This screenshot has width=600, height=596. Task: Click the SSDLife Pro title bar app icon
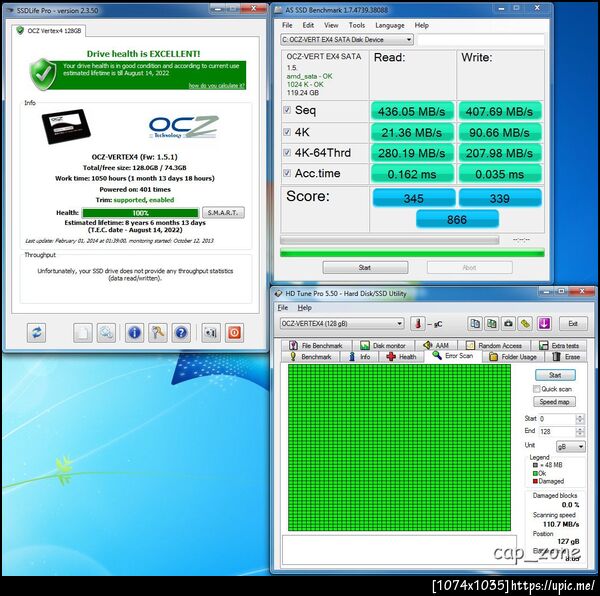click(10, 11)
